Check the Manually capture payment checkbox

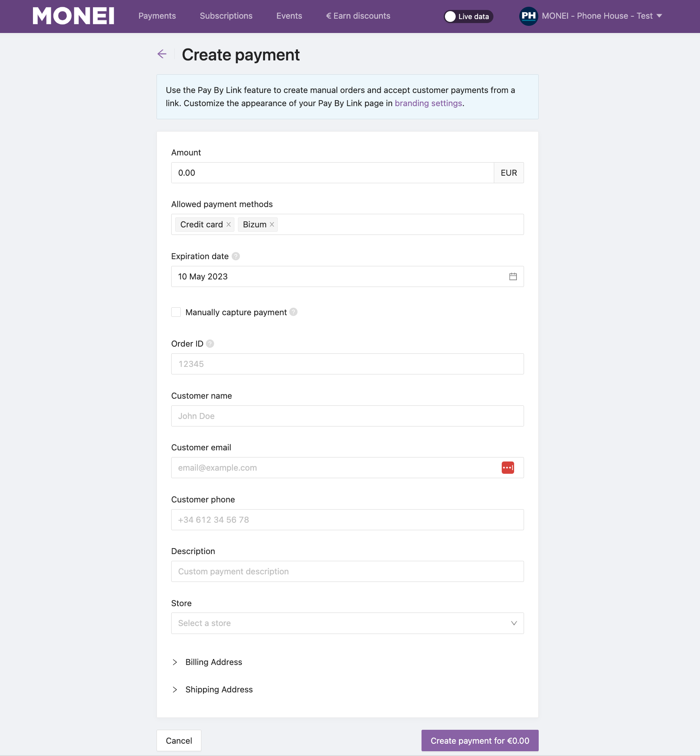[x=176, y=312]
